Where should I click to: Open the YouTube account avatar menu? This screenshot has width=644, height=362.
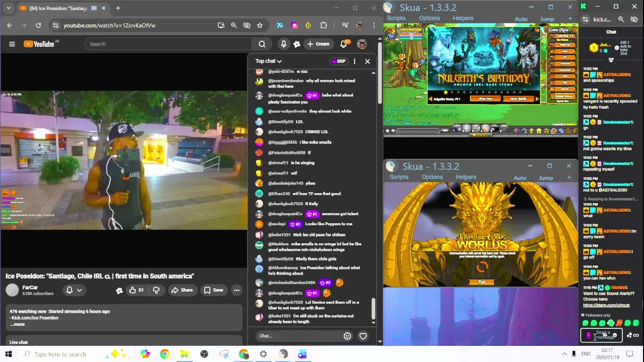[x=362, y=44]
